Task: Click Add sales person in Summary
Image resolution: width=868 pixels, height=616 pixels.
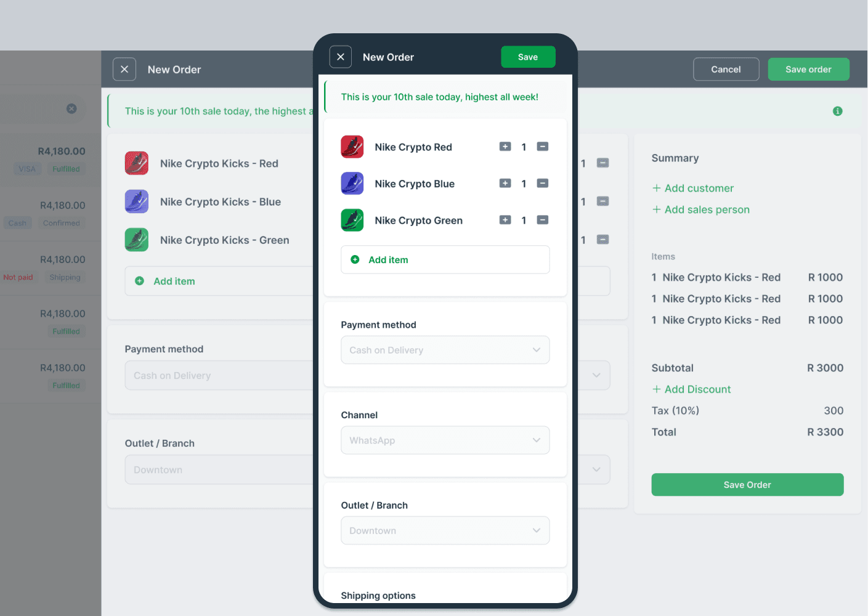Action: [x=701, y=209]
